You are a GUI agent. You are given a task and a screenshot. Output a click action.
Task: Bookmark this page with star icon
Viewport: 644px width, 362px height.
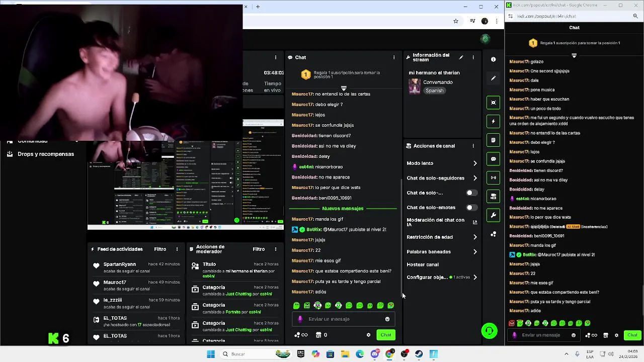pyautogui.click(x=456, y=21)
